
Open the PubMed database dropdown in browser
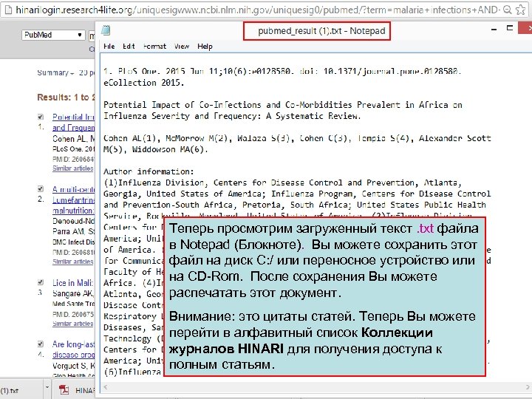[53, 35]
